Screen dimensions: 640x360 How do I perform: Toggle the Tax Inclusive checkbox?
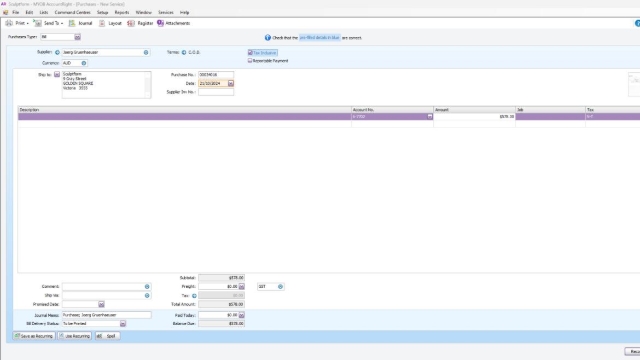[x=250, y=53]
